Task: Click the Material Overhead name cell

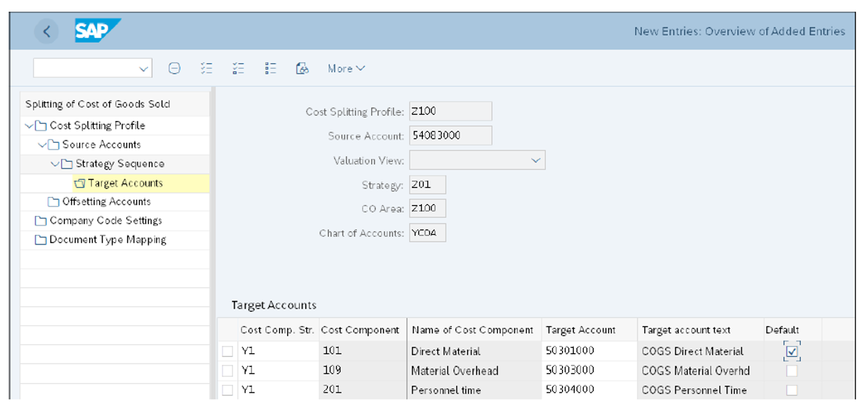Action: (x=475, y=371)
